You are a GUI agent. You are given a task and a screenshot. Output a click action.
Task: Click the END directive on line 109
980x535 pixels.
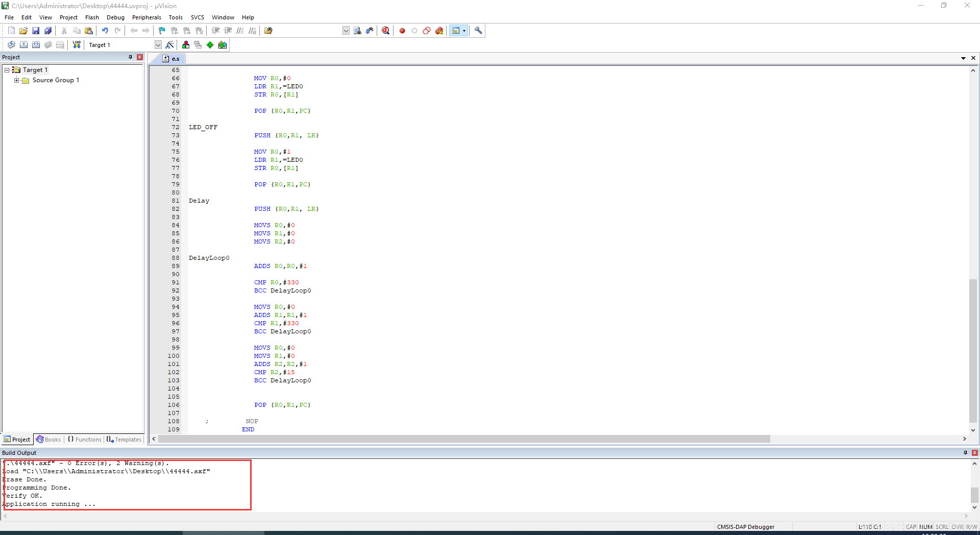coord(248,429)
